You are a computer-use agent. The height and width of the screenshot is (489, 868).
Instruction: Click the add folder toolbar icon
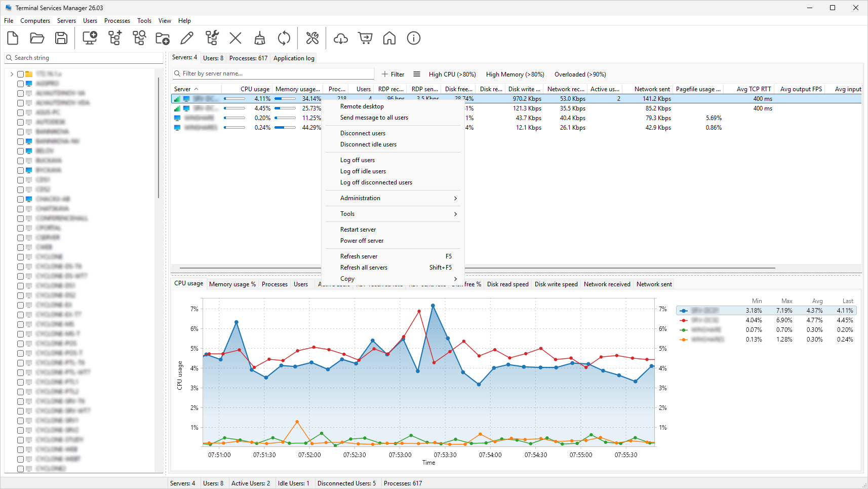(x=163, y=38)
